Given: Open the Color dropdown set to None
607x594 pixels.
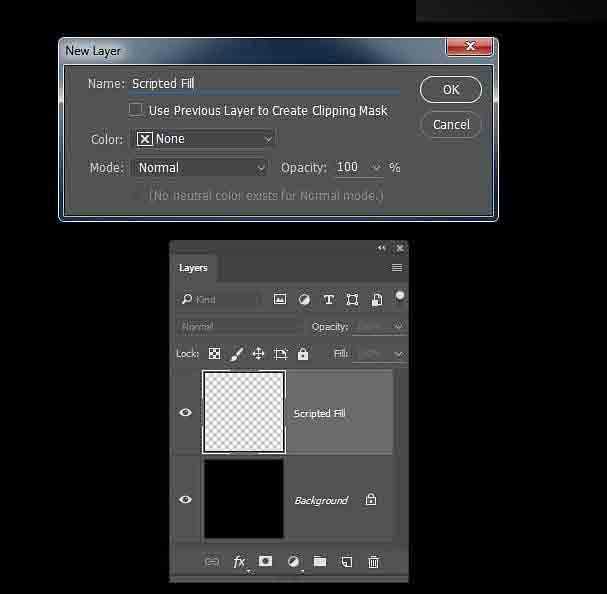Looking at the screenshot, I should click(205, 139).
